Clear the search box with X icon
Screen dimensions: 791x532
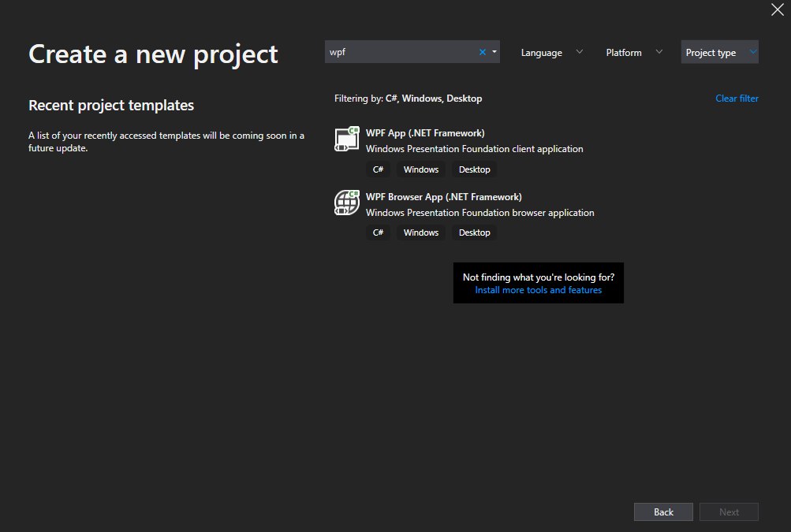click(483, 52)
